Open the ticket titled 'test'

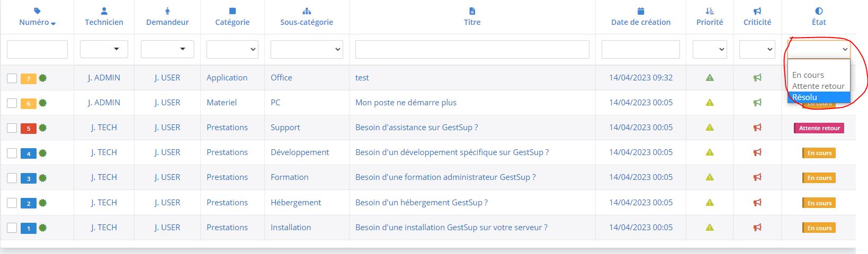pos(362,78)
